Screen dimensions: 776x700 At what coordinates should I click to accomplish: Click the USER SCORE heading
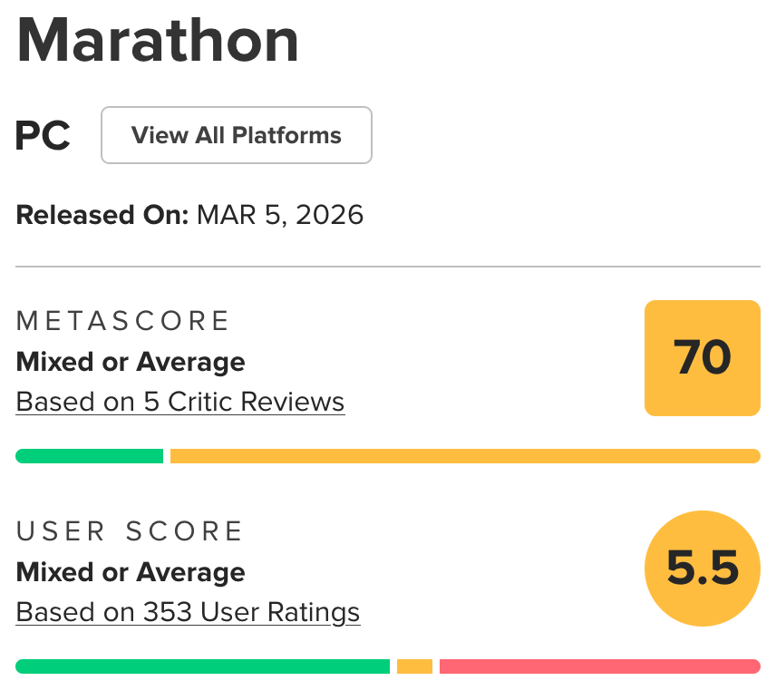(129, 531)
